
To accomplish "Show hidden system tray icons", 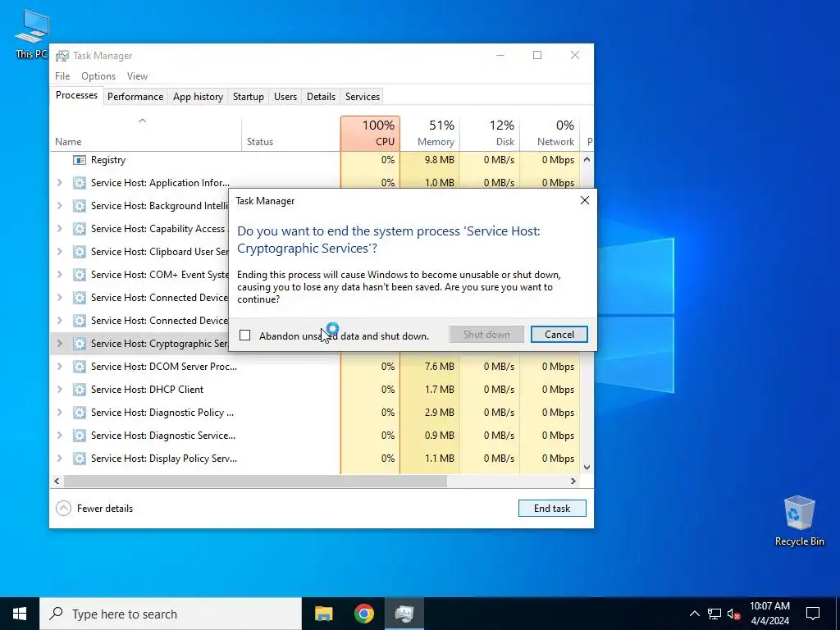I will point(694,614).
